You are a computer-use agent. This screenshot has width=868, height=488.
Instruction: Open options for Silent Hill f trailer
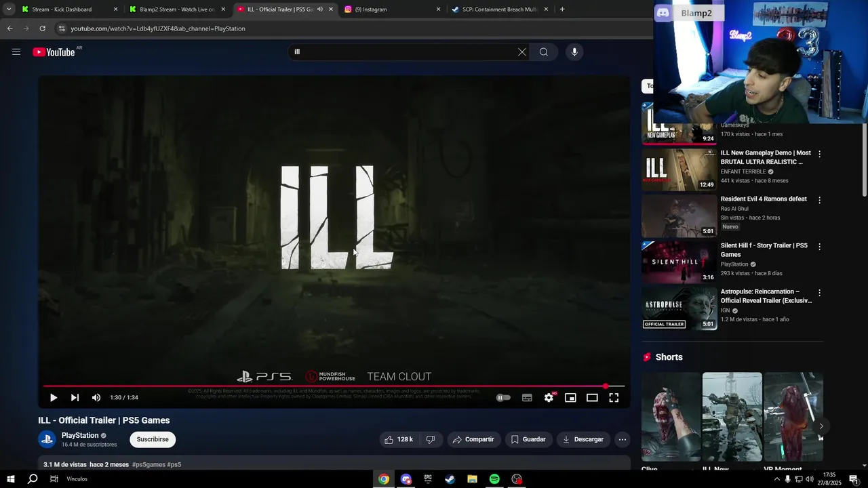click(x=819, y=247)
